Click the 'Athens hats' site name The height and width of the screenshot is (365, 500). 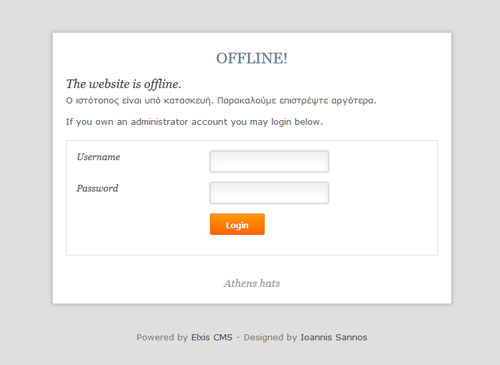coord(252,283)
